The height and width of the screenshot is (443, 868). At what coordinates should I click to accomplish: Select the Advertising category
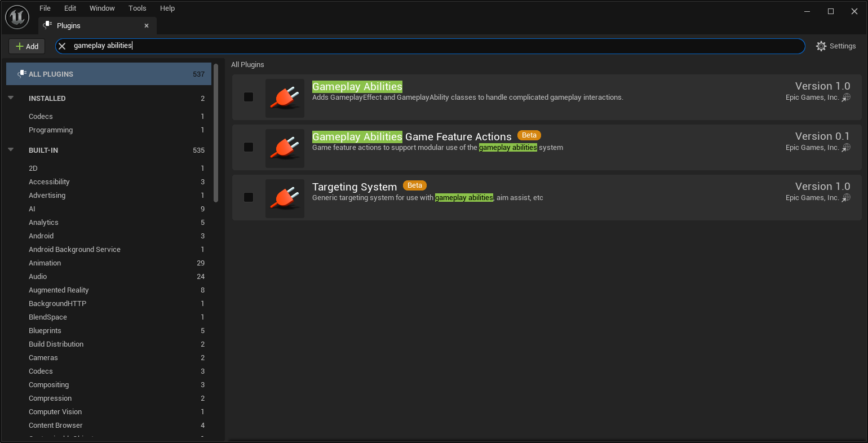coord(109,195)
